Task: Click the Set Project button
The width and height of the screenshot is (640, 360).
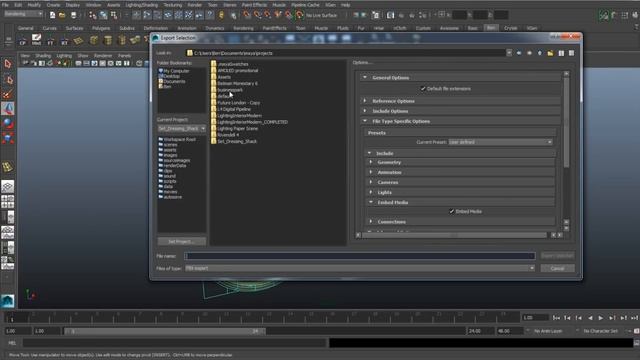Action: (x=182, y=241)
